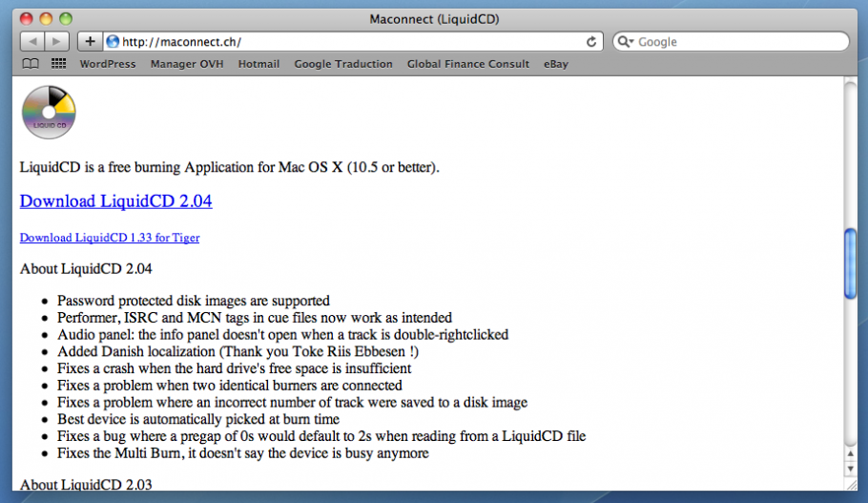Click the 'Audio panel: the info panel' line

[x=283, y=335]
